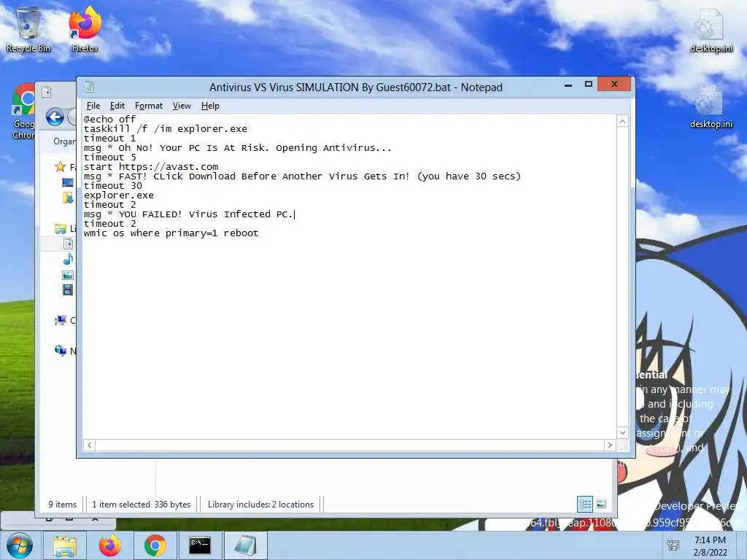Click the network tray icon

673,545
